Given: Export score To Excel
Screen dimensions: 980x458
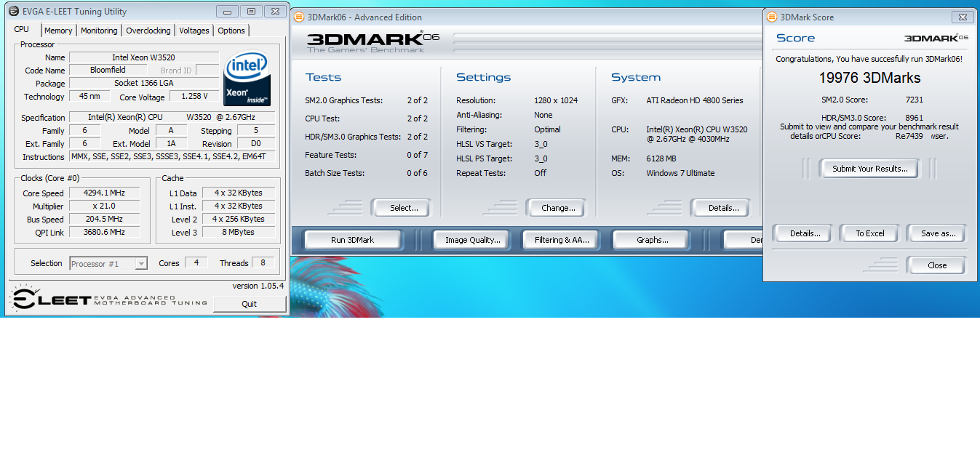Looking at the screenshot, I should (x=870, y=233).
